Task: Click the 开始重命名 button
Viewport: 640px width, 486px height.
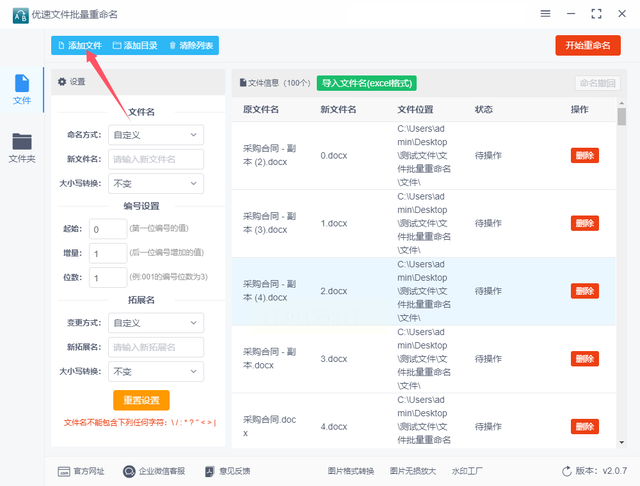Action: [588, 45]
